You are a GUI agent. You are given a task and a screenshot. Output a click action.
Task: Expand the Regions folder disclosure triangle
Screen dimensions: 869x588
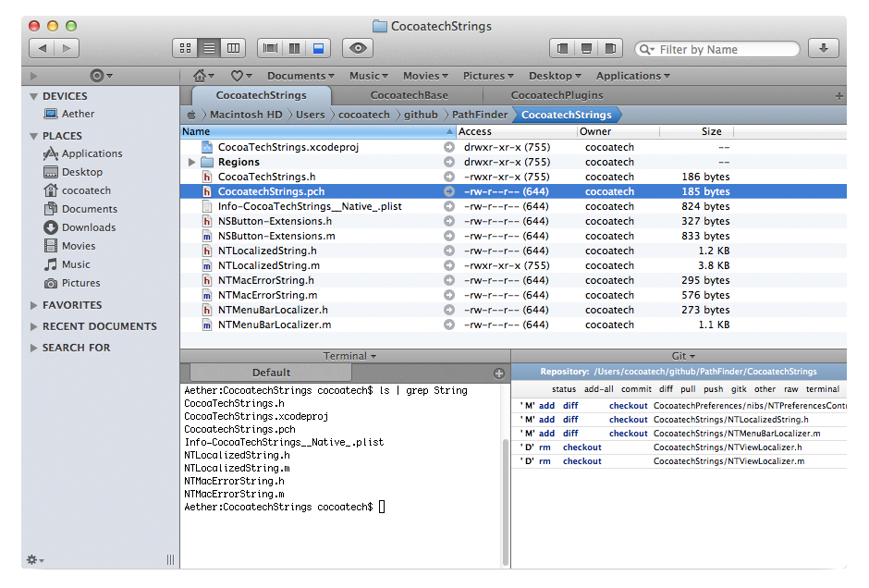click(191, 162)
